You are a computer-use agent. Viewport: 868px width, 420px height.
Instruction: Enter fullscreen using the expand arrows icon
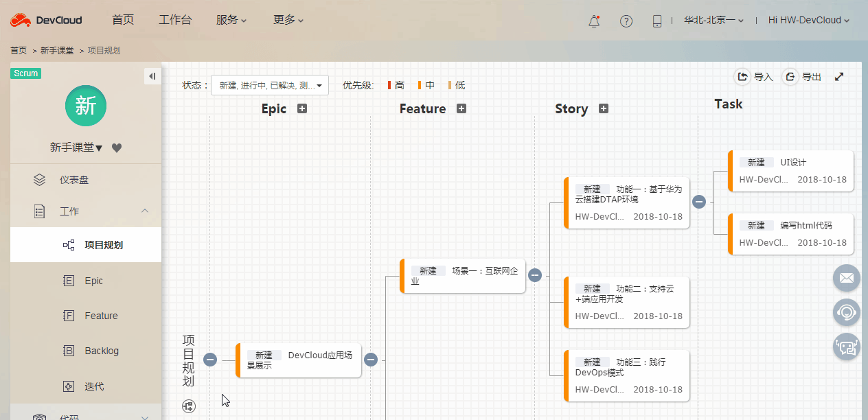(x=839, y=77)
